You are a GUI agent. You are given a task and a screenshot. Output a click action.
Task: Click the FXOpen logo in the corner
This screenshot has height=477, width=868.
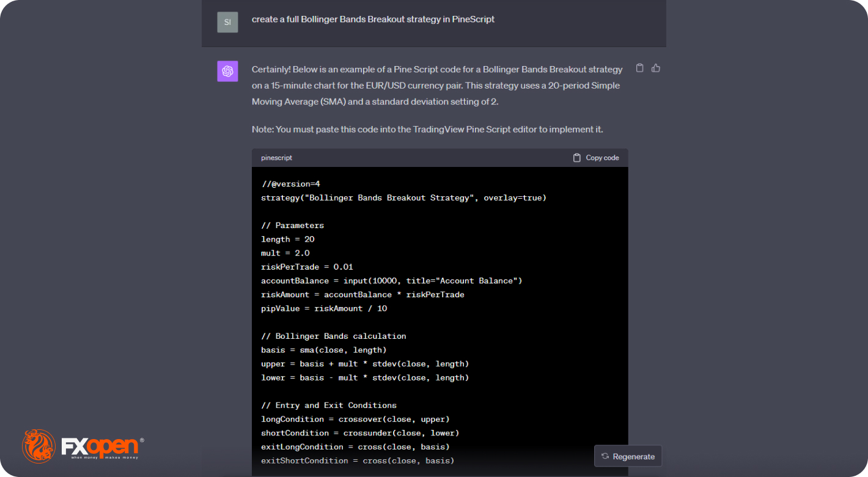pyautogui.click(x=83, y=446)
